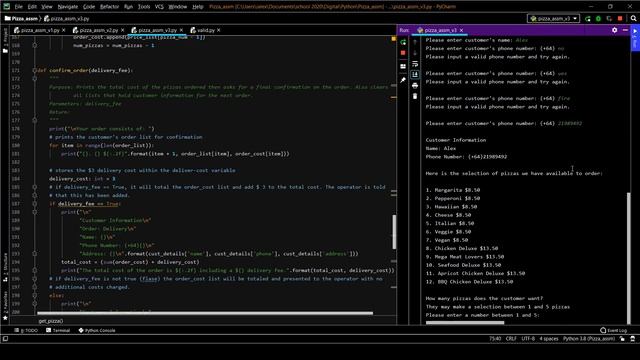Change UTF-8 file encoding in status bar
This screenshot has width=640, height=360.
[x=528, y=339]
